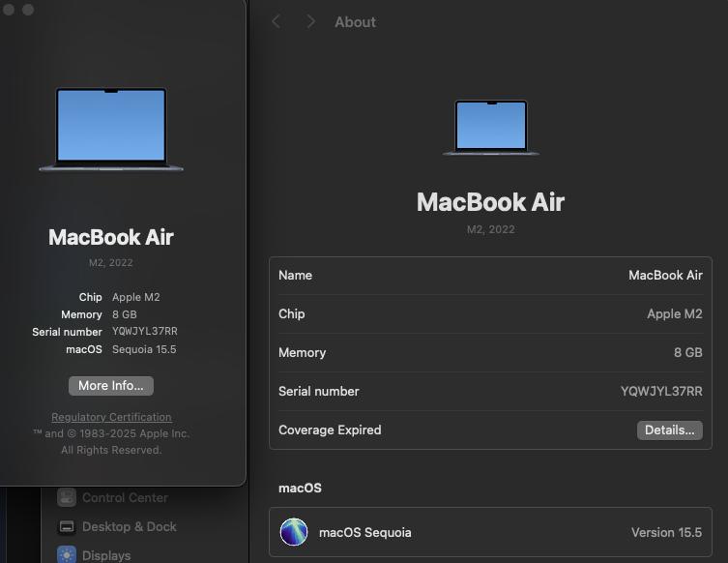Screen dimensions: 728x563
Task: Click the Version 15.5 text
Action: (666, 532)
